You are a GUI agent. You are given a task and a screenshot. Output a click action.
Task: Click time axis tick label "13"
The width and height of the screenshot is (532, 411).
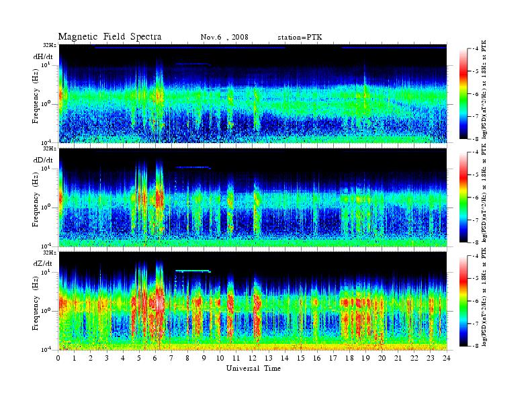pos(269,358)
